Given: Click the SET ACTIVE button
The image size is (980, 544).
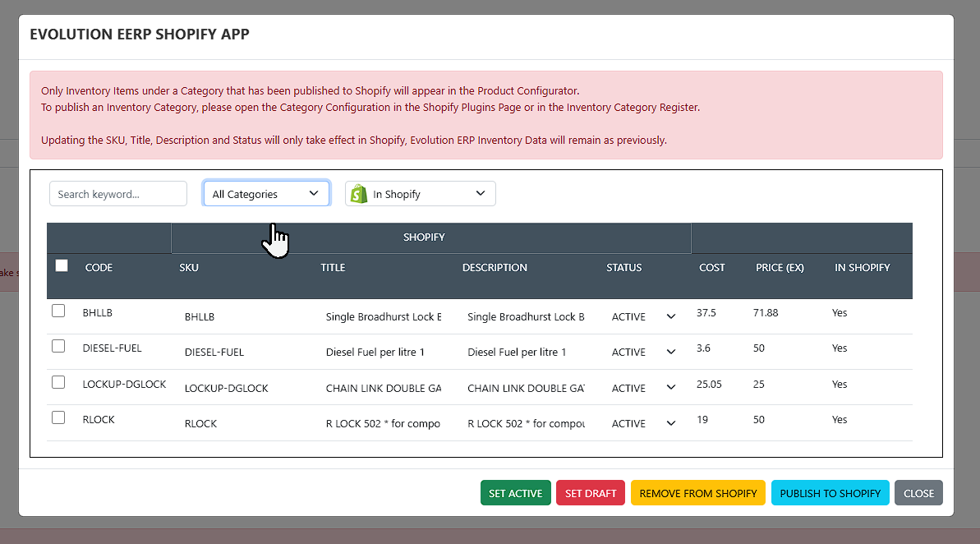Looking at the screenshot, I should (x=516, y=493).
